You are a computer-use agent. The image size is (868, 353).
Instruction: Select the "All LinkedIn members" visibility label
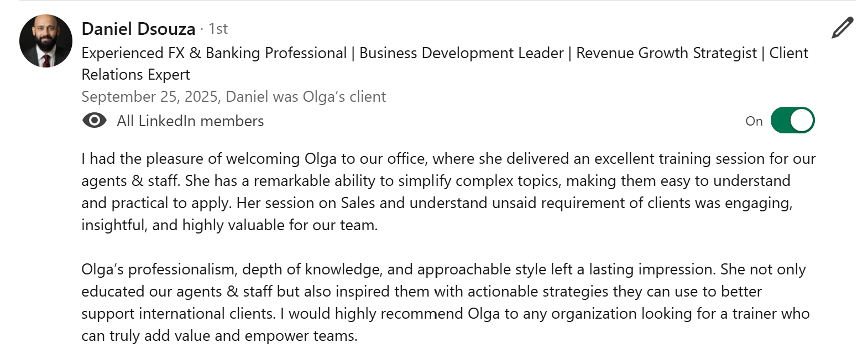pos(190,121)
